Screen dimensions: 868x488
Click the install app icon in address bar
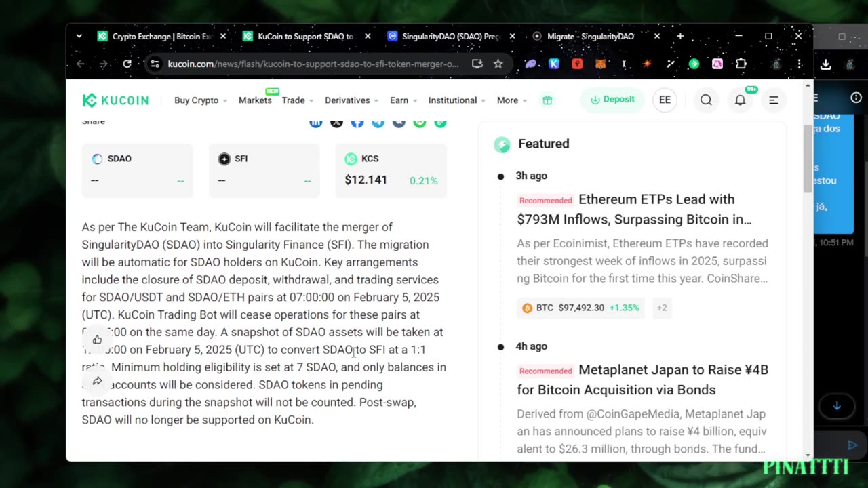point(477,64)
